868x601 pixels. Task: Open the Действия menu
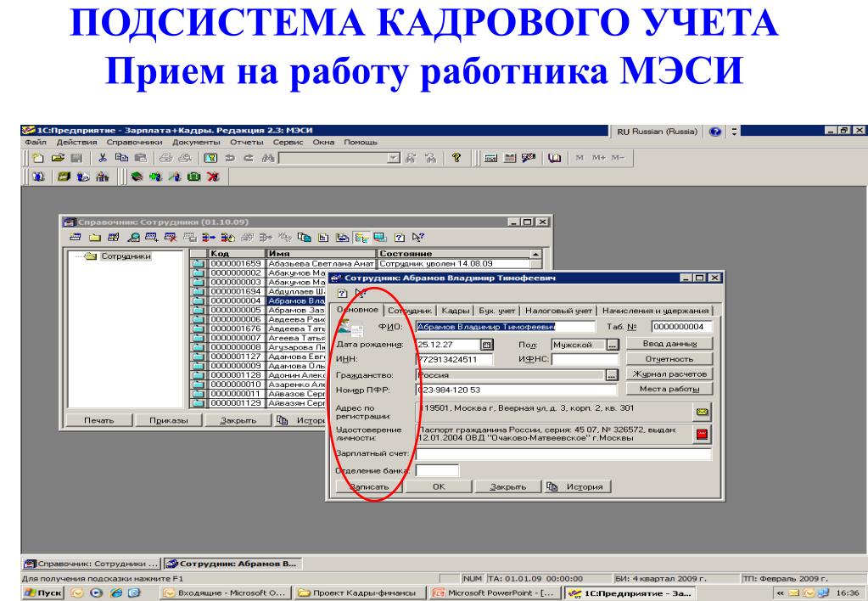coord(76,143)
